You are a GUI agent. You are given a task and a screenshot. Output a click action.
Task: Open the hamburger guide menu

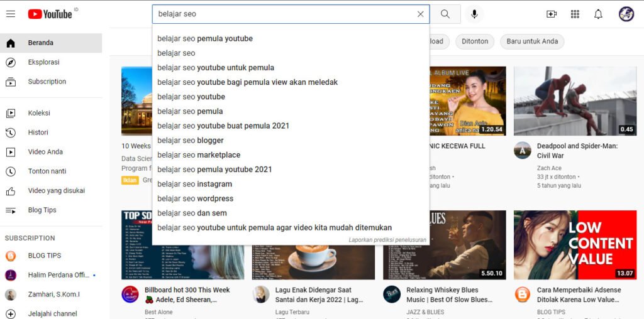(x=11, y=14)
